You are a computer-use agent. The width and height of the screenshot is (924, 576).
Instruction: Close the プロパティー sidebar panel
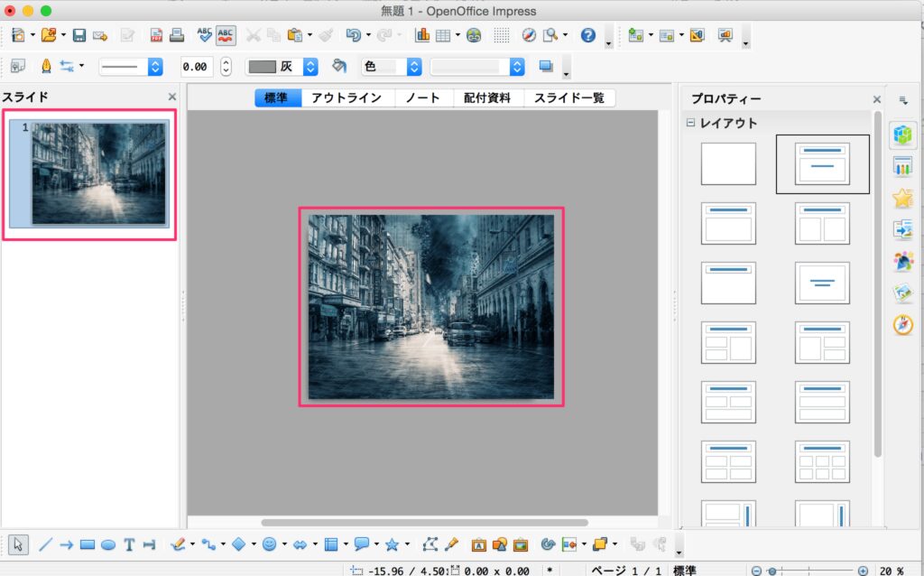pyautogui.click(x=876, y=99)
